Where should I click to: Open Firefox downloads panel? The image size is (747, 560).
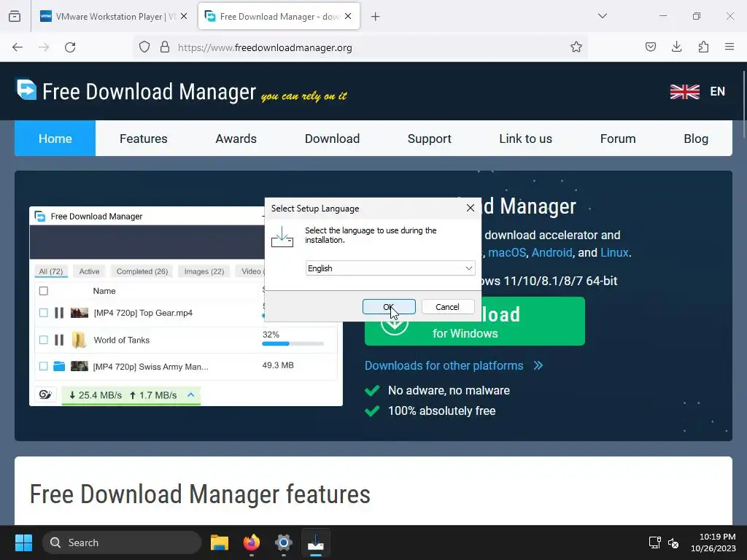coord(676,47)
